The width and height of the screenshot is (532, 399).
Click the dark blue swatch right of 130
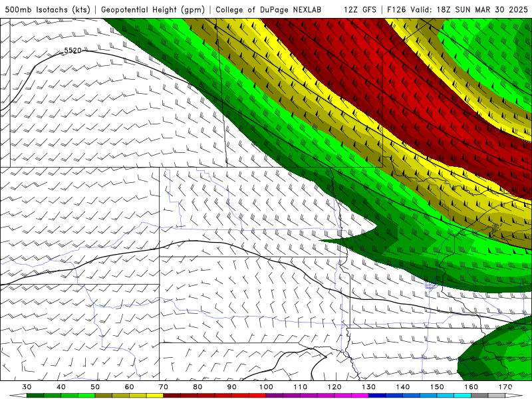pyautogui.click(x=377, y=396)
